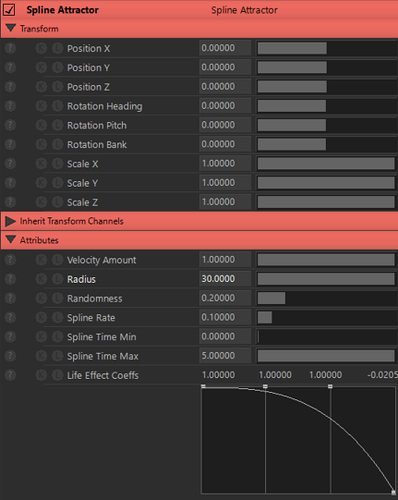Toggle the Spline Attractor enable checkbox
The image size is (398, 500).
9,10
